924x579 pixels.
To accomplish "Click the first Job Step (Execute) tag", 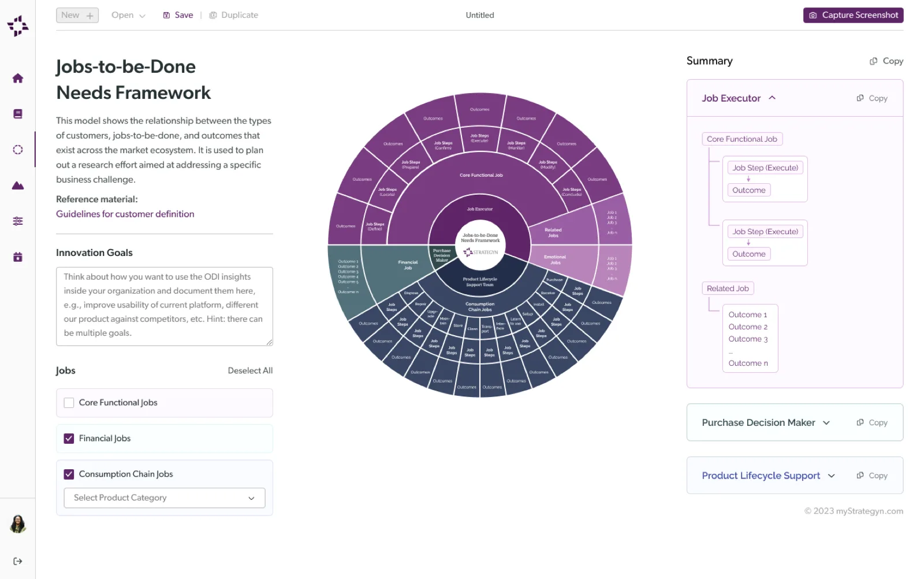I will (765, 168).
